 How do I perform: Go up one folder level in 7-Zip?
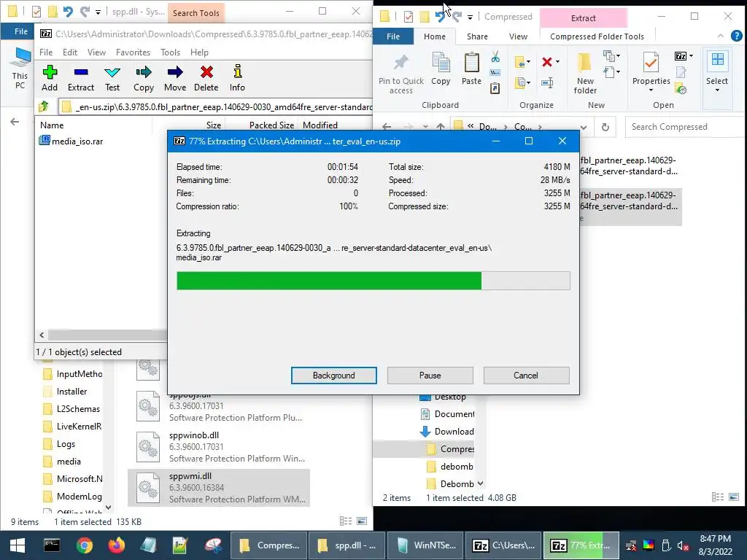(44, 106)
